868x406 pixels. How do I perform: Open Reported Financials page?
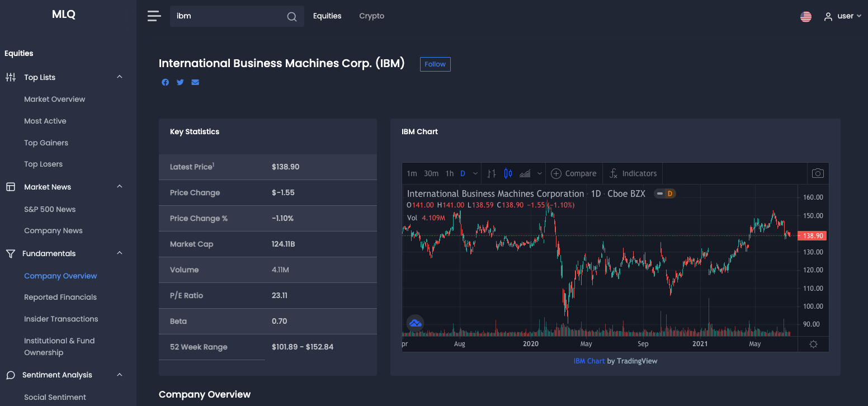tap(60, 297)
